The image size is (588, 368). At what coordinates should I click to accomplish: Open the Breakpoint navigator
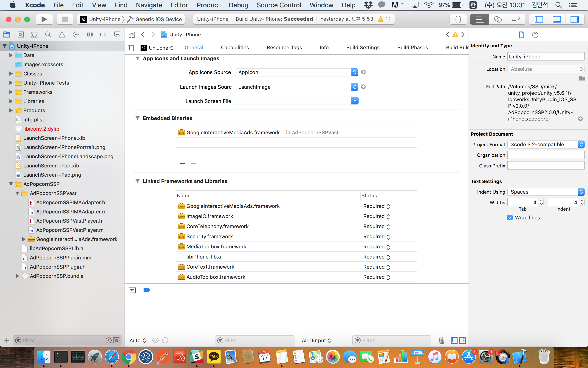point(103,34)
